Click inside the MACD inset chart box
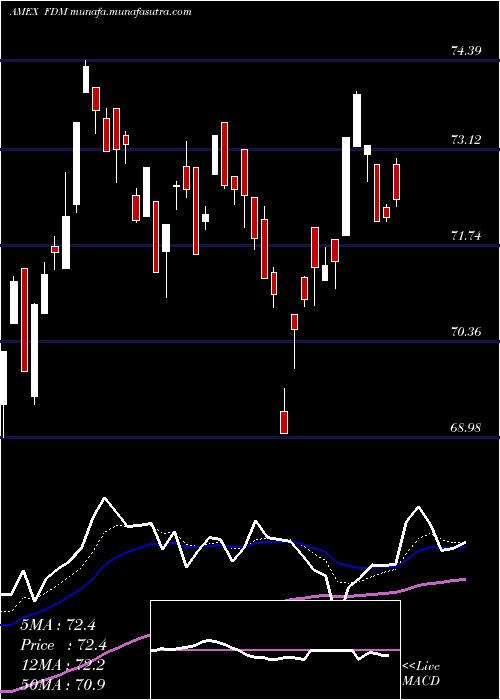This screenshot has width=500, height=700. coord(275,650)
